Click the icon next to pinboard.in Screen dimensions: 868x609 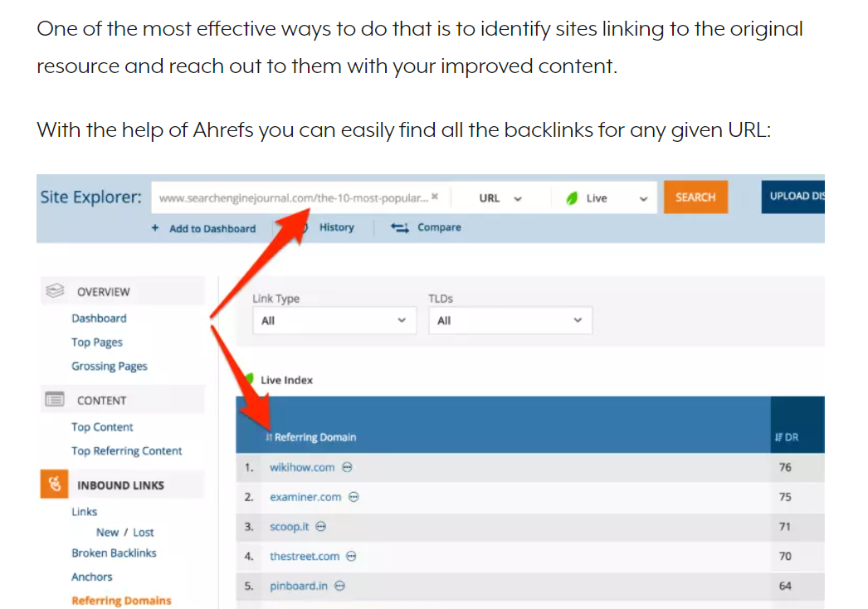[340, 586]
